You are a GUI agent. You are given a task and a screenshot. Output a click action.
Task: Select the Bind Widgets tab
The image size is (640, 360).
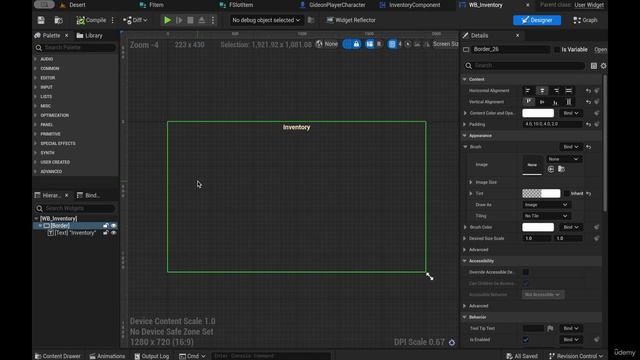89,196
